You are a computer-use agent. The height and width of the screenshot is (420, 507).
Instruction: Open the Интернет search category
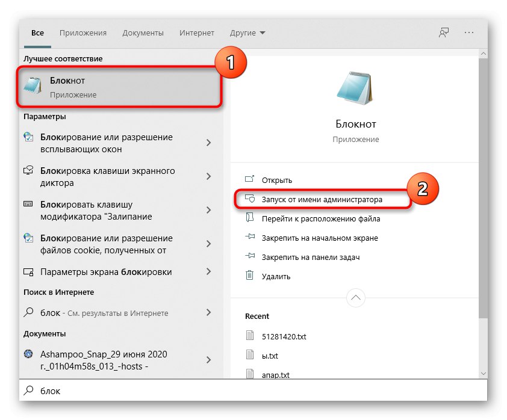tap(197, 33)
